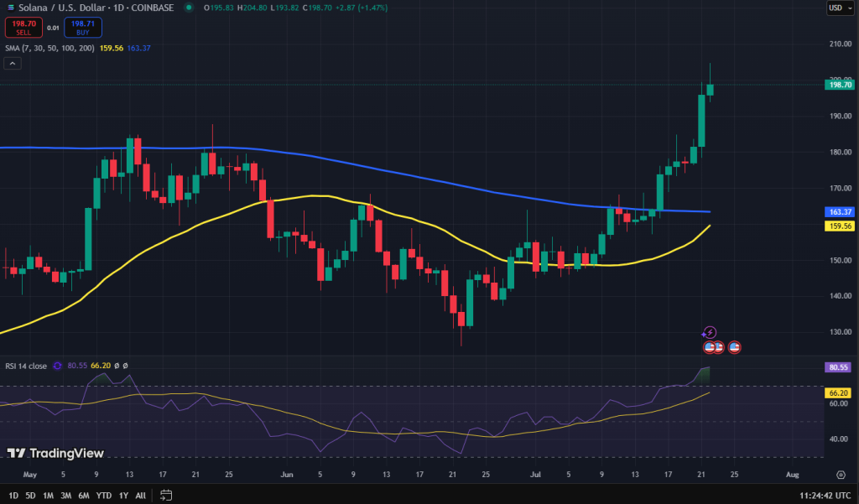Image resolution: width=859 pixels, height=504 pixels.
Task: Click yellow RSI axis label 66.20
Action: coord(838,392)
